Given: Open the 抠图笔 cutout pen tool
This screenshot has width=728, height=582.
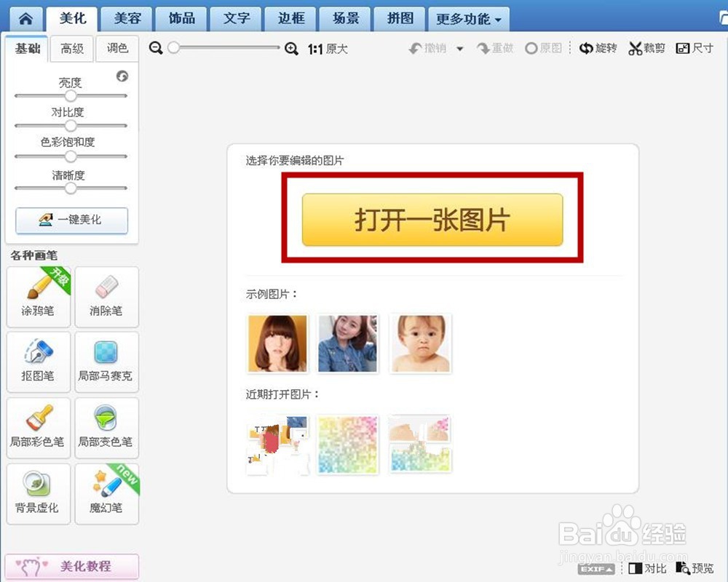Looking at the screenshot, I should coord(38,362).
